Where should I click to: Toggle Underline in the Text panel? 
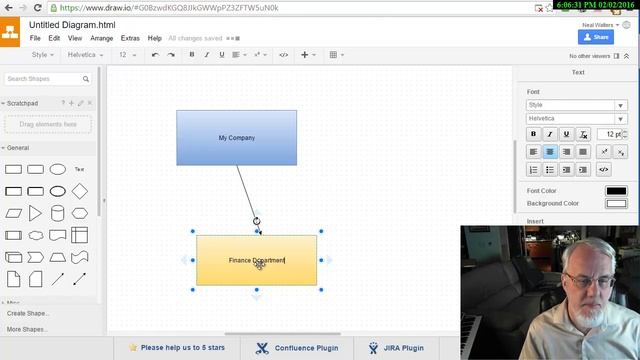pyautogui.click(x=566, y=134)
